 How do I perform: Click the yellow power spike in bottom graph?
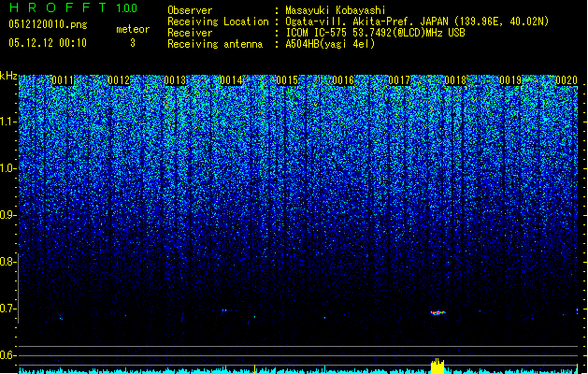pyautogui.click(x=437, y=367)
